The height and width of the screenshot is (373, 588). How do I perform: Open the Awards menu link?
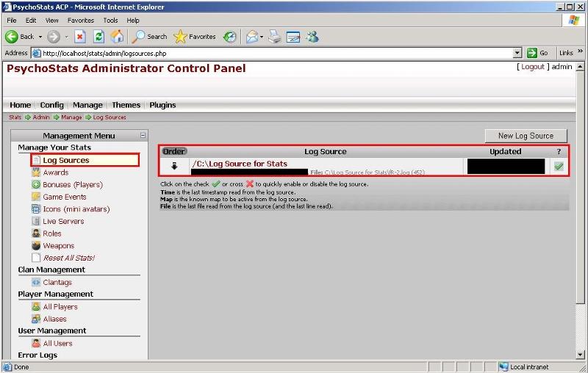[56, 173]
